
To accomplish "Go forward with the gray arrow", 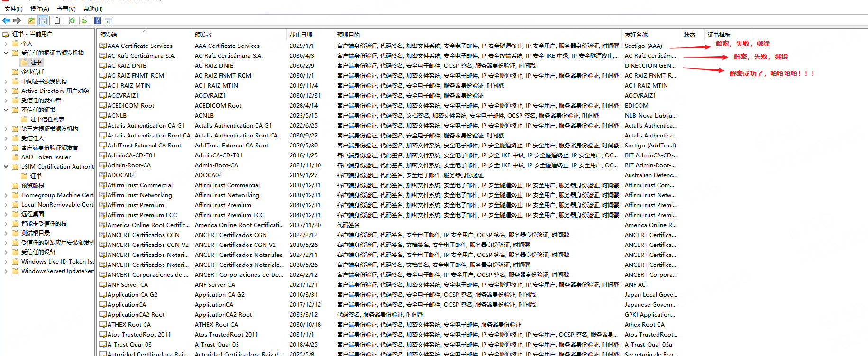I will click(17, 20).
